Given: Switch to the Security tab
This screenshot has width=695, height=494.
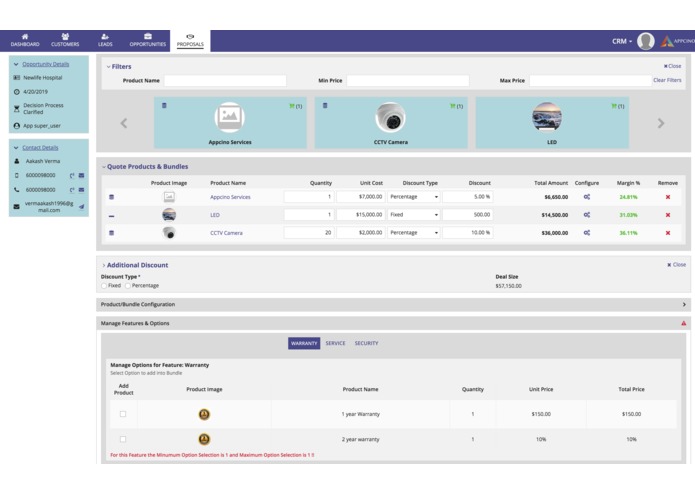Looking at the screenshot, I should tap(366, 343).
